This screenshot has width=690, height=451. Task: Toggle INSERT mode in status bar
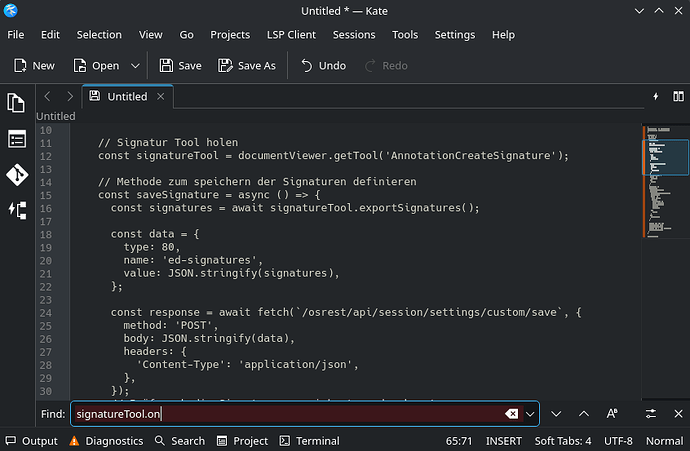point(503,440)
